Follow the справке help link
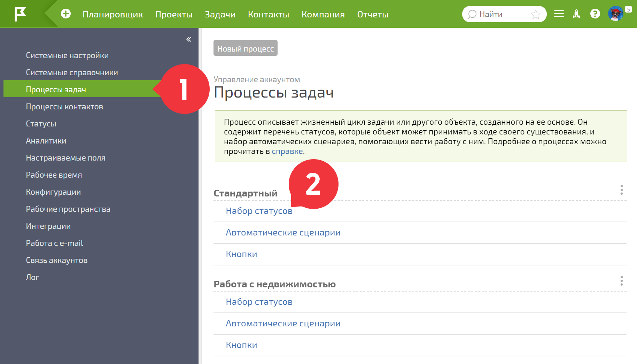 (287, 152)
